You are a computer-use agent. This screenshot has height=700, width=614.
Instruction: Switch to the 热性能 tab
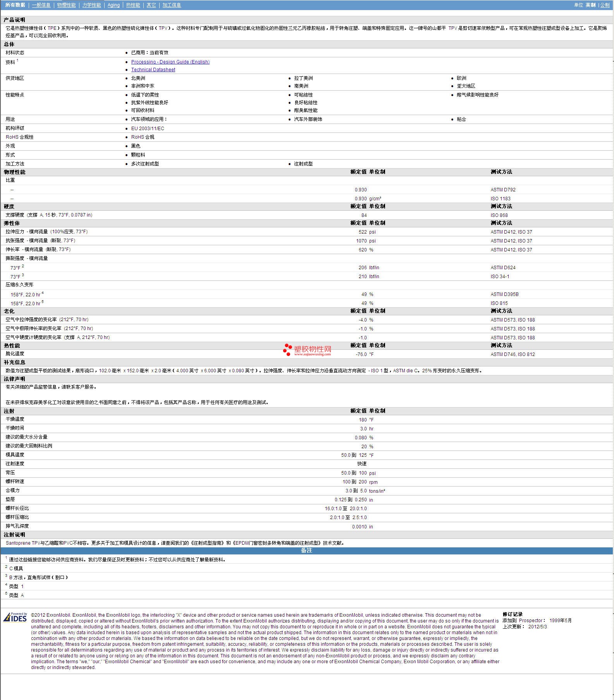click(x=133, y=5)
